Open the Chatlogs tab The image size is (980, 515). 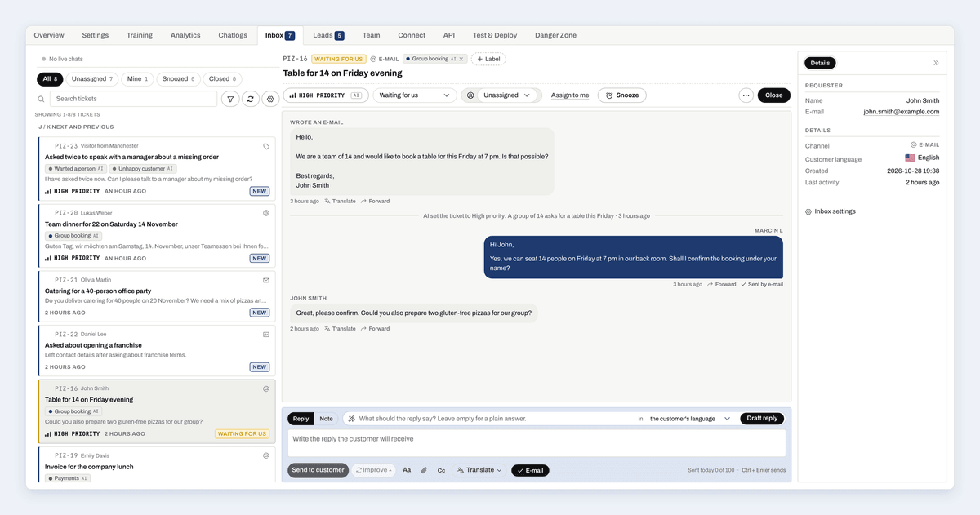pos(233,35)
